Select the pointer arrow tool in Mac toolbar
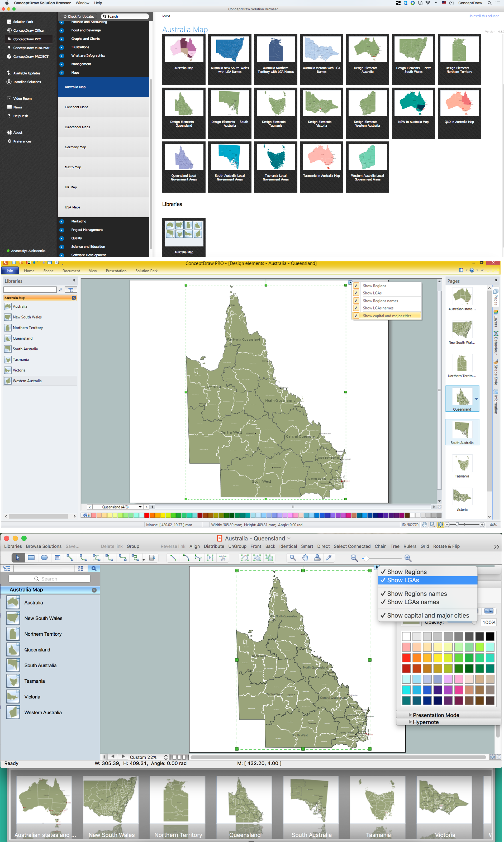The height and width of the screenshot is (847, 504). (x=18, y=558)
